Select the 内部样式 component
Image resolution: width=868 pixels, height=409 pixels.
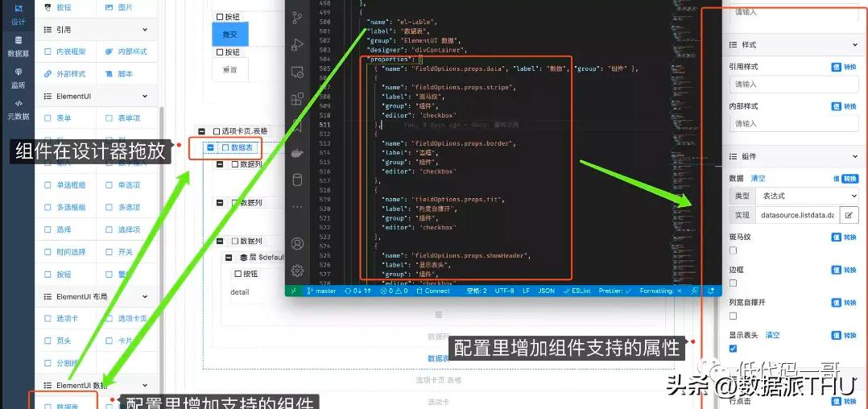[126, 52]
